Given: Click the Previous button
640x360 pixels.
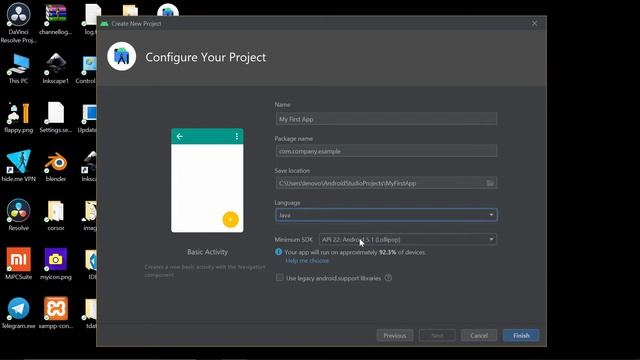Looking at the screenshot, I should pyautogui.click(x=395, y=336).
